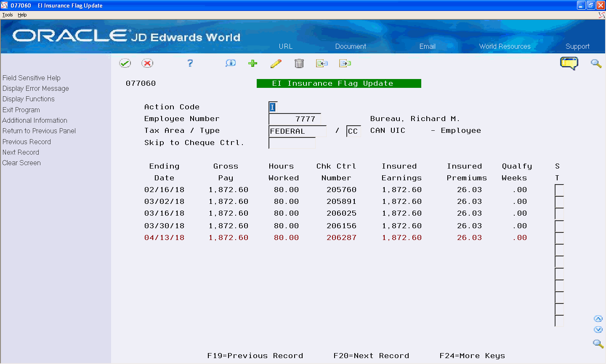Click the next record clipboard icon
The image size is (606, 364).
click(x=345, y=63)
